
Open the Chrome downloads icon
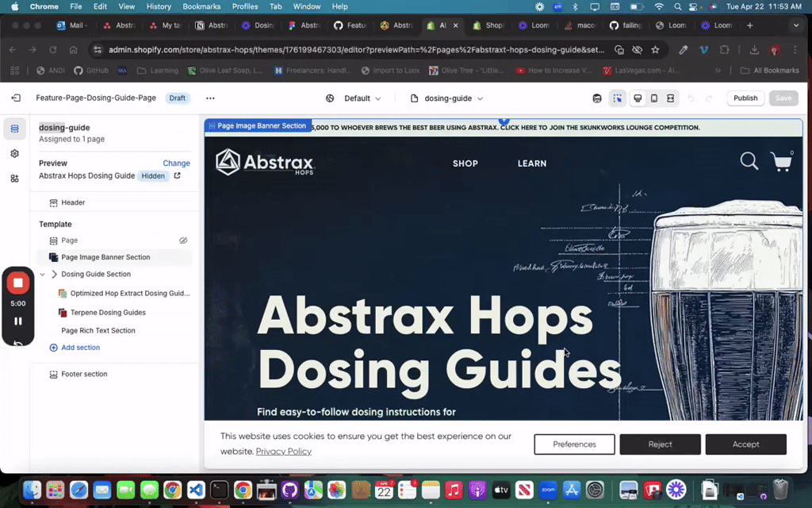click(x=754, y=50)
